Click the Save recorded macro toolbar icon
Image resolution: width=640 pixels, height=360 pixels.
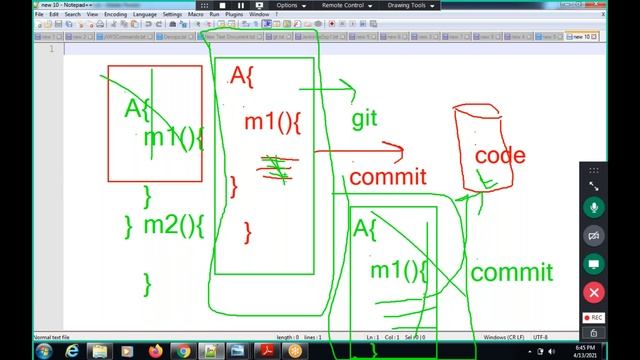coord(373,24)
